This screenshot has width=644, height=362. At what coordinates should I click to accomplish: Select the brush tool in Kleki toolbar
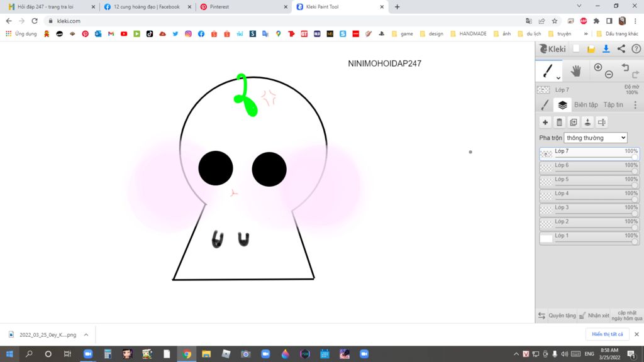click(x=548, y=70)
